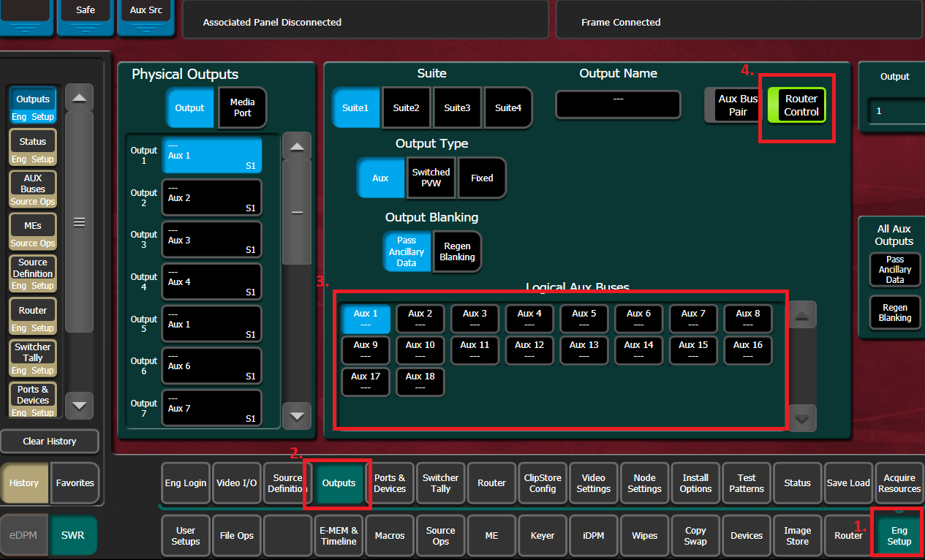Click the history list down arrow
Image resolution: width=925 pixels, height=560 pixels.
(x=80, y=405)
